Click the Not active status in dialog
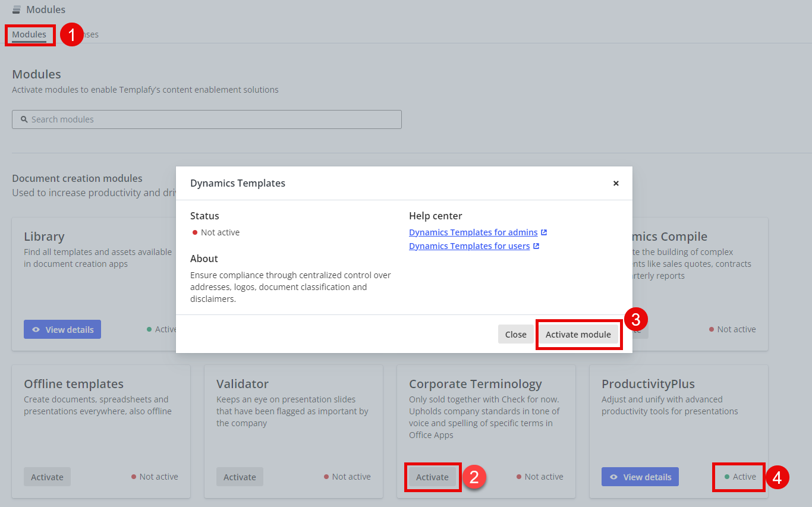This screenshot has height=507, width=812. (216, 232)
